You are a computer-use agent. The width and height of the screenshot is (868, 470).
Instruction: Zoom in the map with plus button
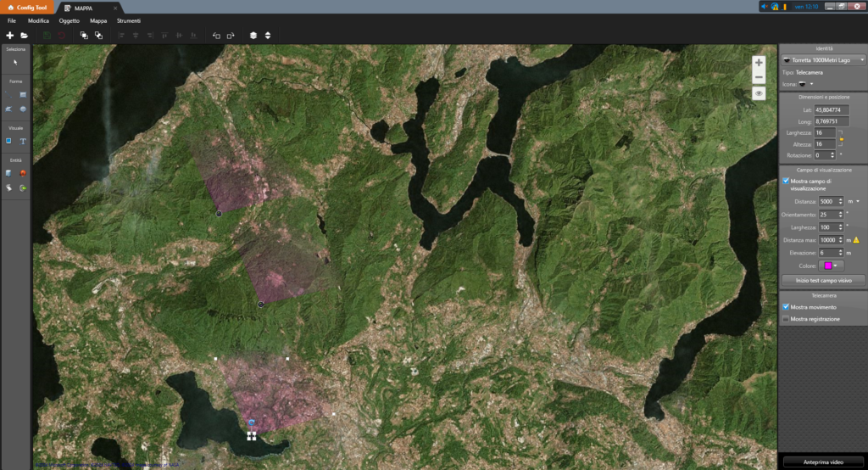759,63
